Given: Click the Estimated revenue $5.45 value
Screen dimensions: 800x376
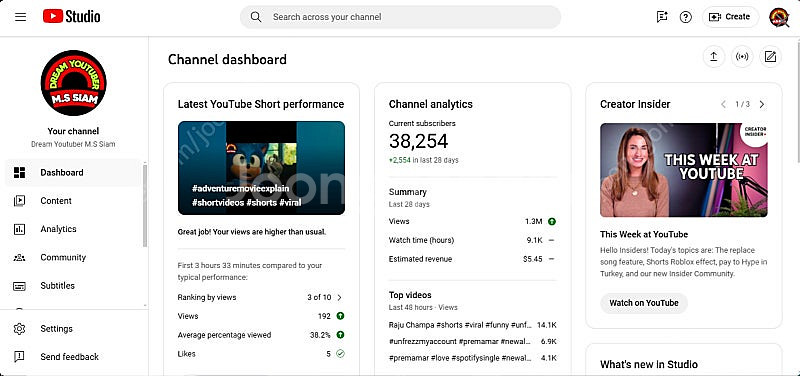Looking at the screenshot, I should (x=533, y=259).
